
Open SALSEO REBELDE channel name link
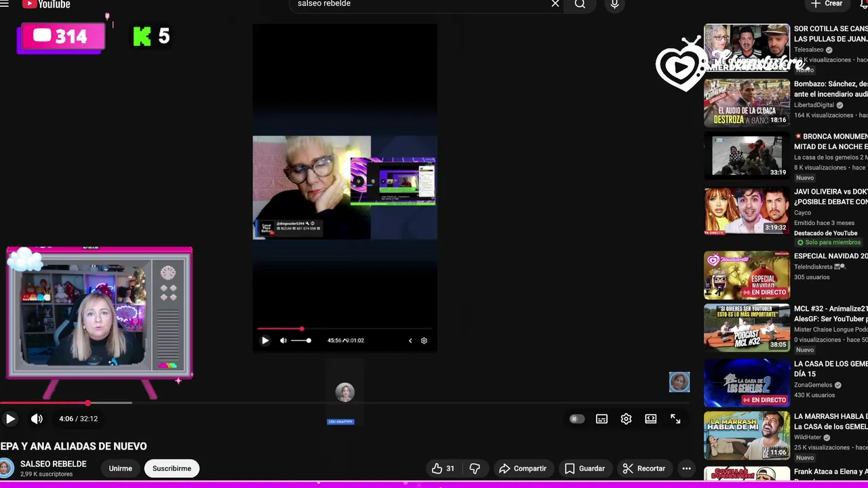54,464
